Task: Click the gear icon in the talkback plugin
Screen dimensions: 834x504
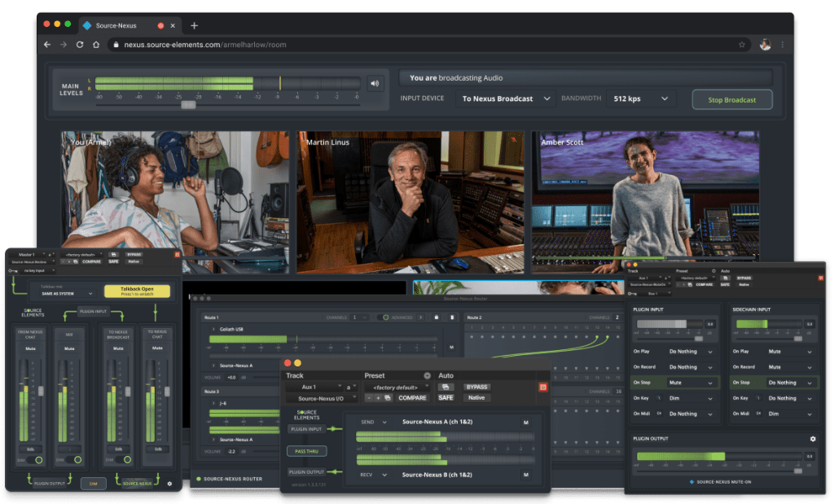Action: 169,483
